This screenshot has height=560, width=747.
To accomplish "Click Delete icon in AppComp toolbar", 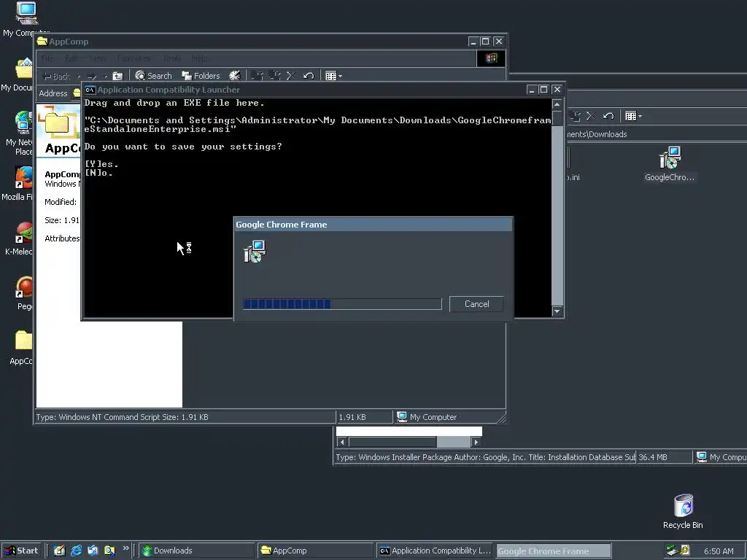I will click(x=291, y=76).
